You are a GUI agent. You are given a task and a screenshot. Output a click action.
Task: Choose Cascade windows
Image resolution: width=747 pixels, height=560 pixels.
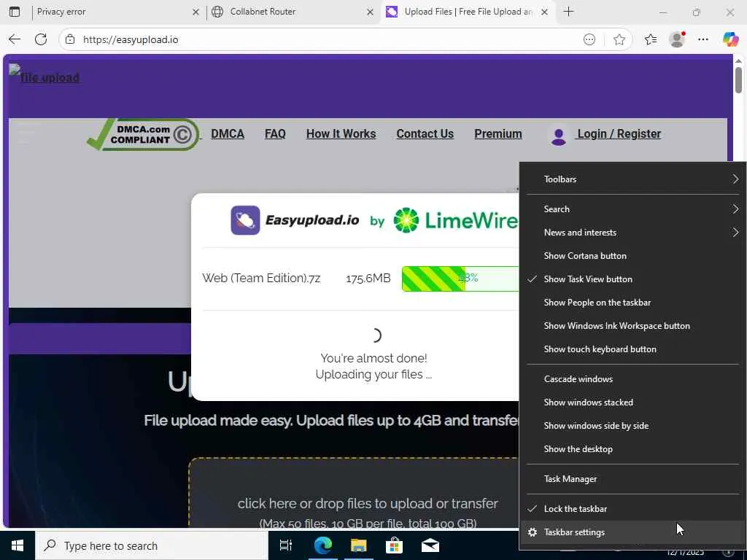tap(632, 379)
